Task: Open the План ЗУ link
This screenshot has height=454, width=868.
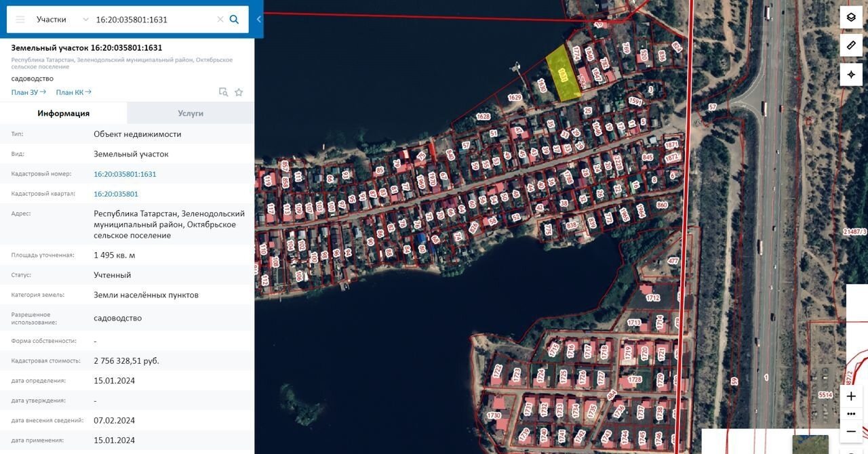Action: 28,92
